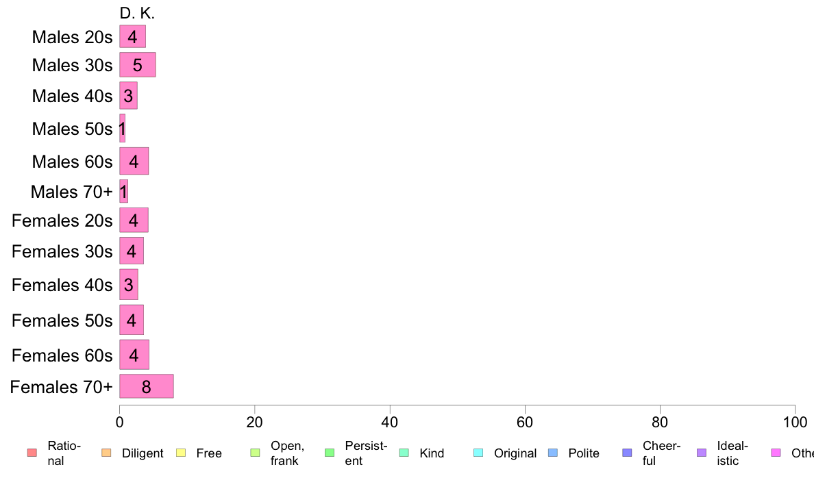
Task: Click the D. K. chart title
Action: pyautogui.click(x=137, y=13)
